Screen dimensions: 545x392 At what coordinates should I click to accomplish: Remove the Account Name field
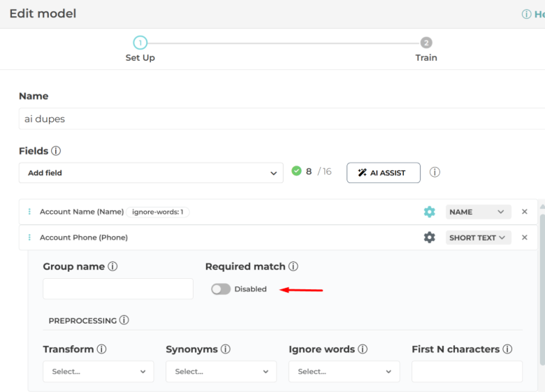525,212
